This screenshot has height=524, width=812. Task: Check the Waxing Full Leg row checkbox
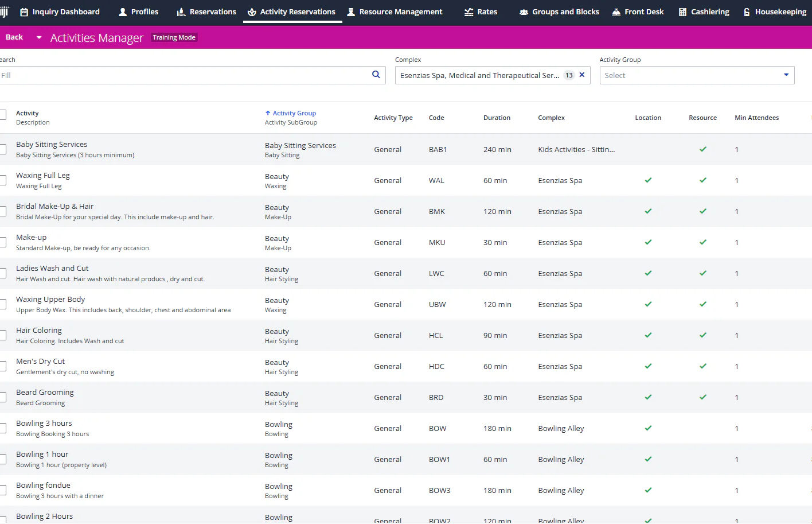(2, 180)
